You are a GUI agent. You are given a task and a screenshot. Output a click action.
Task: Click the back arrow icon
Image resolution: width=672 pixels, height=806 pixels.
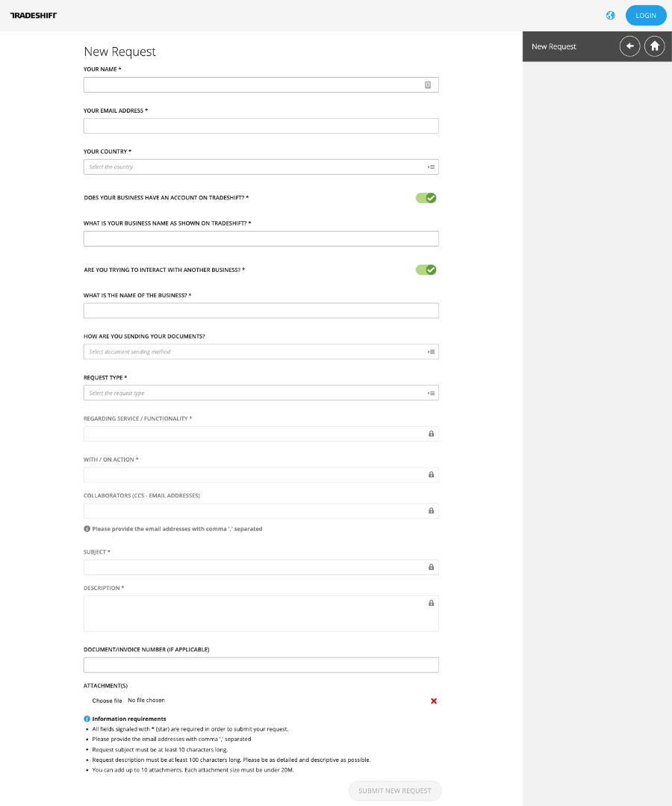(629, 46)
